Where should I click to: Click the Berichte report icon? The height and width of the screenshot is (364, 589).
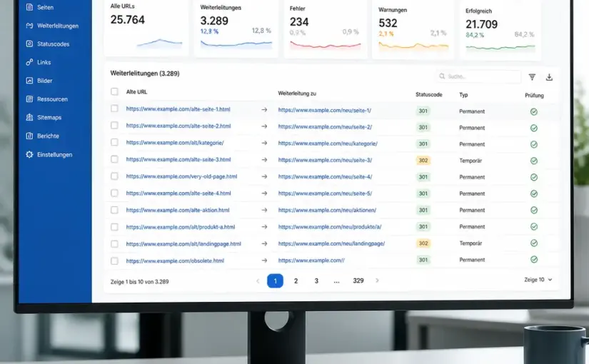coord(29,136)
